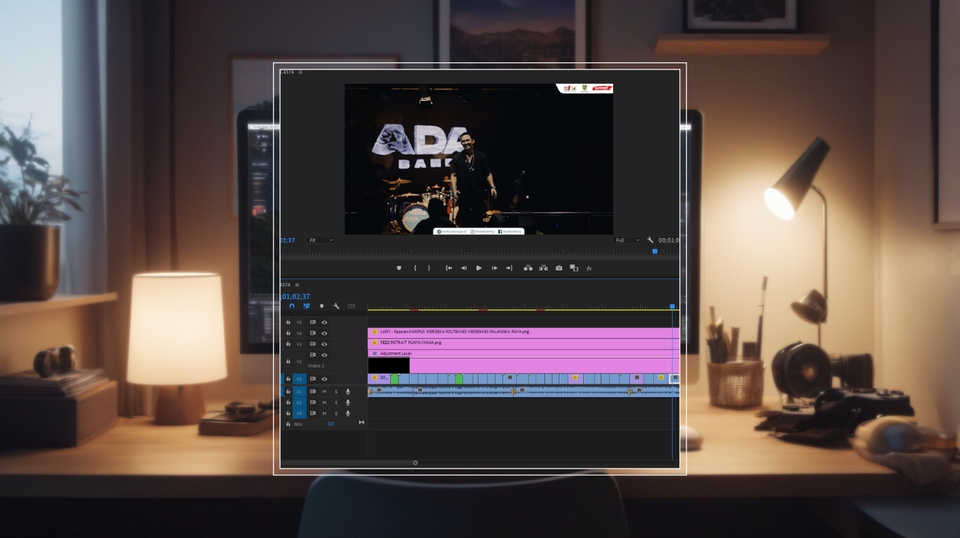The image size is (960, 538).
Task: Hide track V1 with eye icon
Action: 324,379
